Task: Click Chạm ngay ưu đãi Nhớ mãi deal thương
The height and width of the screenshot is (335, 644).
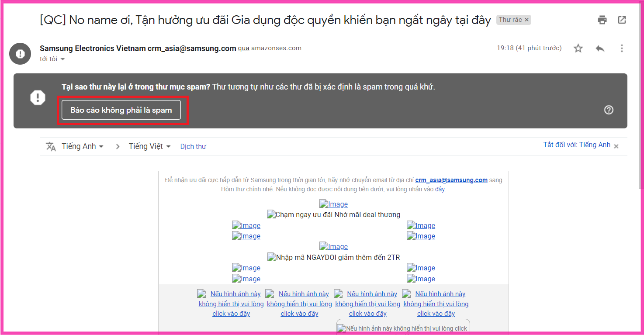Action: (334, 214)
